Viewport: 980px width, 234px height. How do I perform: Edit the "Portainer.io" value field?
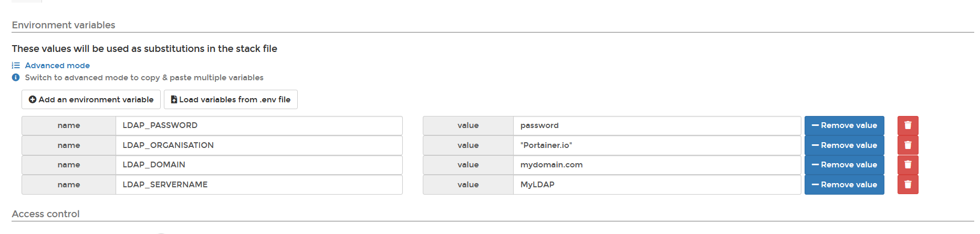tap(657, 145)
